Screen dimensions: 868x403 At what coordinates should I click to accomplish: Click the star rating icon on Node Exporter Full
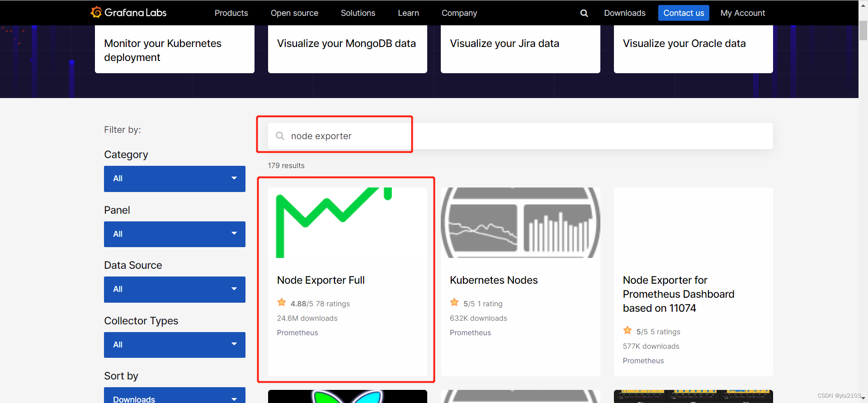[282, 302]
